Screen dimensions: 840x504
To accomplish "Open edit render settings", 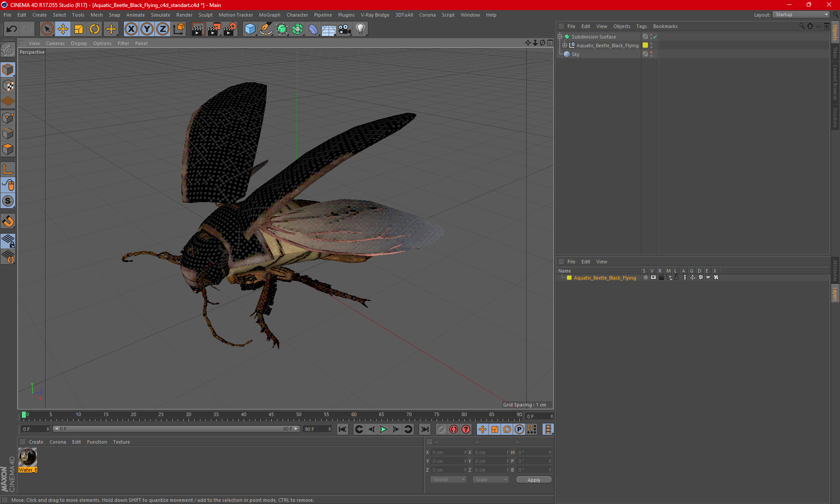I will tap(230, 29).
